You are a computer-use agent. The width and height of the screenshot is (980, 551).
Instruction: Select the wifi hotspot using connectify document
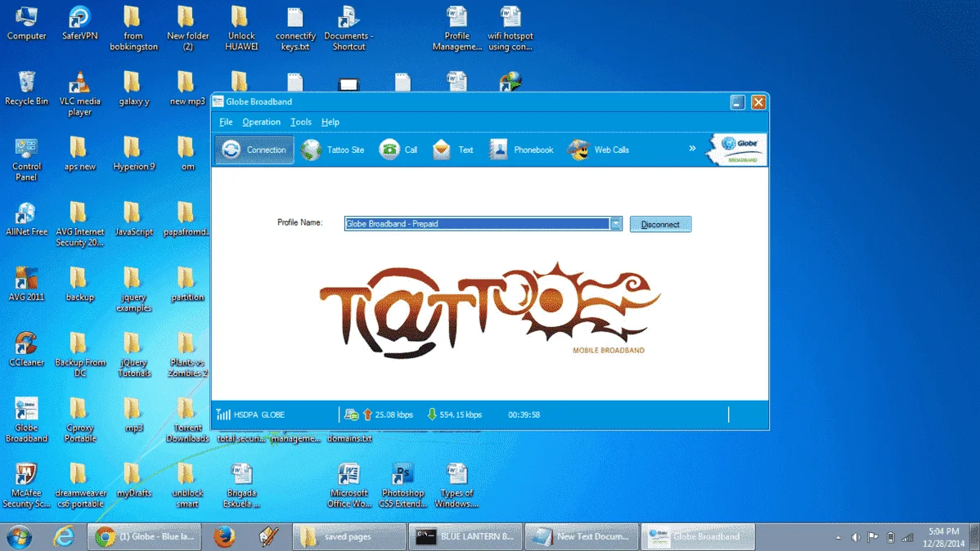tap(510, 28)
